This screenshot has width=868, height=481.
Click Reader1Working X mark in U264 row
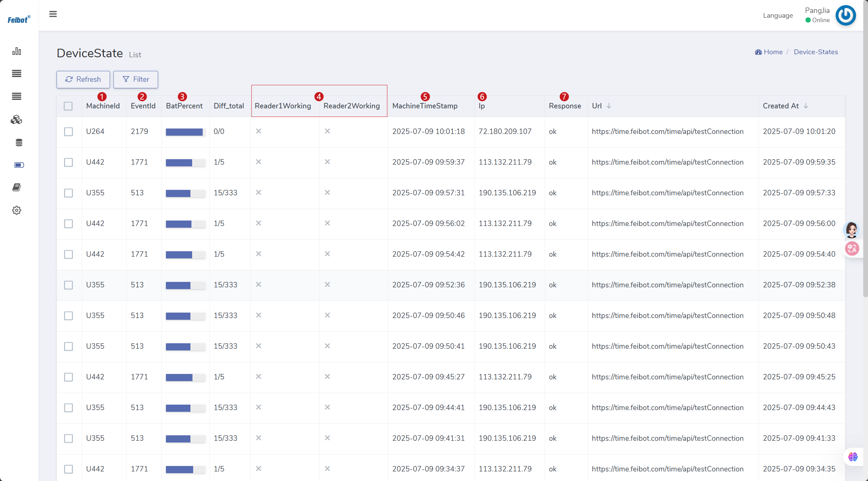tap(259, 131)
